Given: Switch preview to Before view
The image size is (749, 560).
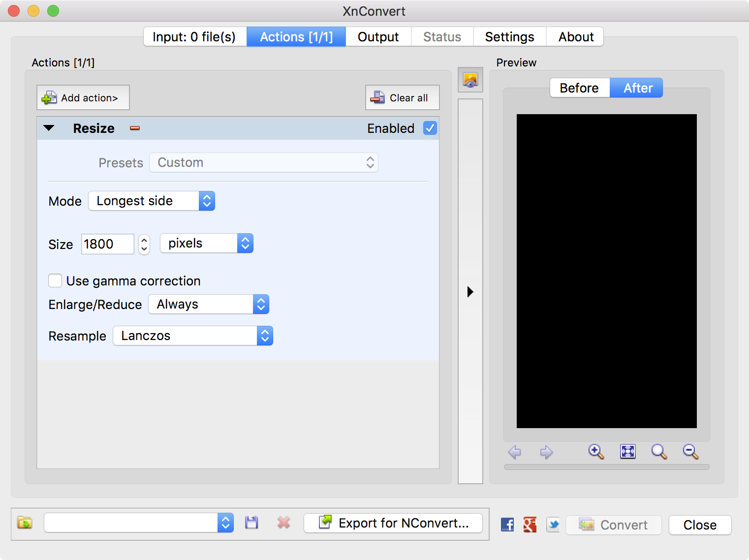Looking at the screenshot, I should coord(579,88).
